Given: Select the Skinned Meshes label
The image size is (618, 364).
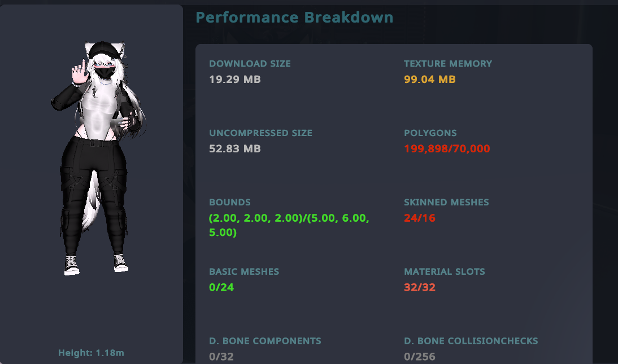Looking at the screenshot, I should click(446, 202).
